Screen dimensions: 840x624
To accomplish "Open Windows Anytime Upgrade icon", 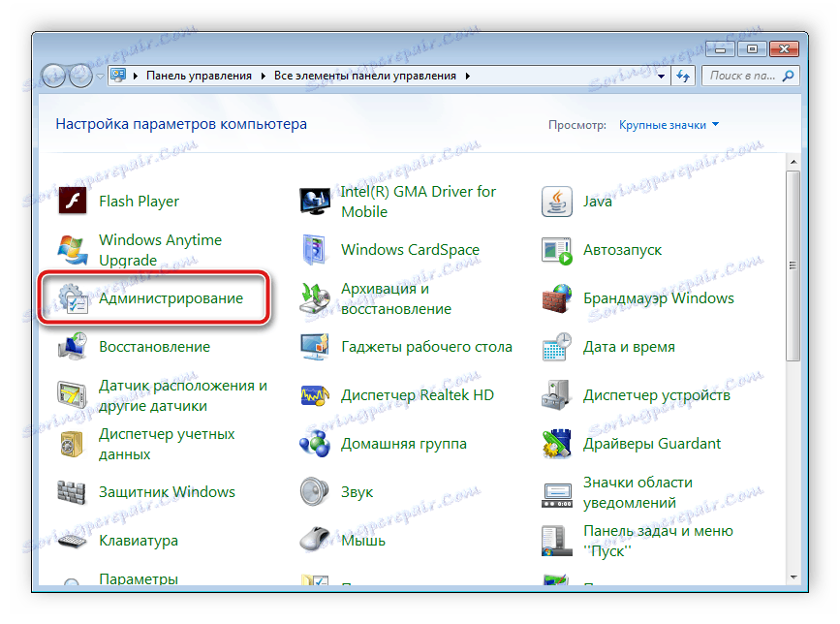I will coord(73,250).
